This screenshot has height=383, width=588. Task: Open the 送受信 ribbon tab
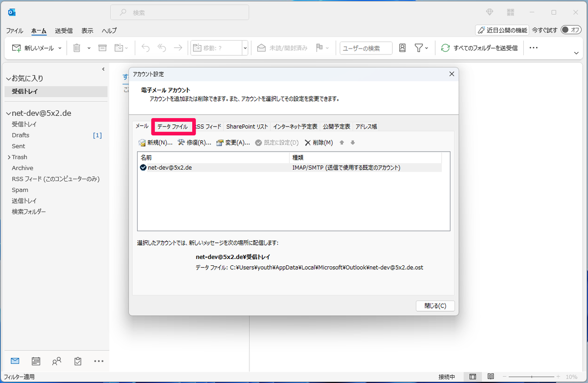tap(64, 30)
